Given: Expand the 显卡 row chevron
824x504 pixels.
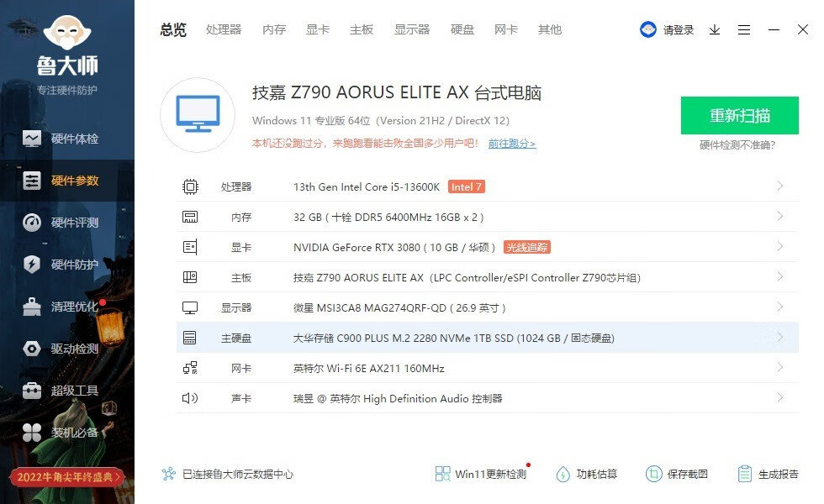Looking at the screenshot, I should [x=780, y=246].
